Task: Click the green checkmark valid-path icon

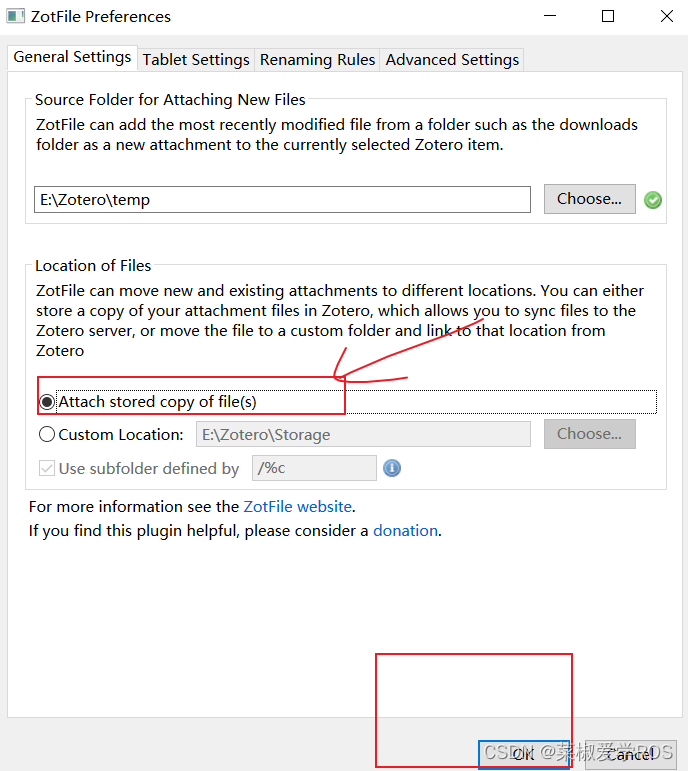Action: [x=653, y=200]
